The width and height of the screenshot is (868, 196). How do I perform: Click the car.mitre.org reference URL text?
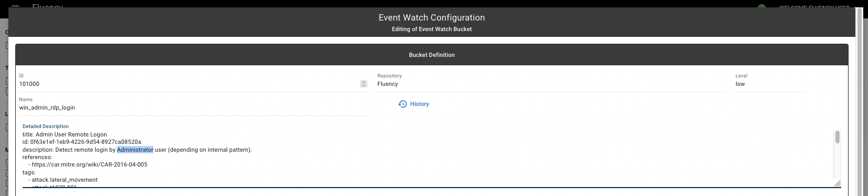[x=89, y=164]
